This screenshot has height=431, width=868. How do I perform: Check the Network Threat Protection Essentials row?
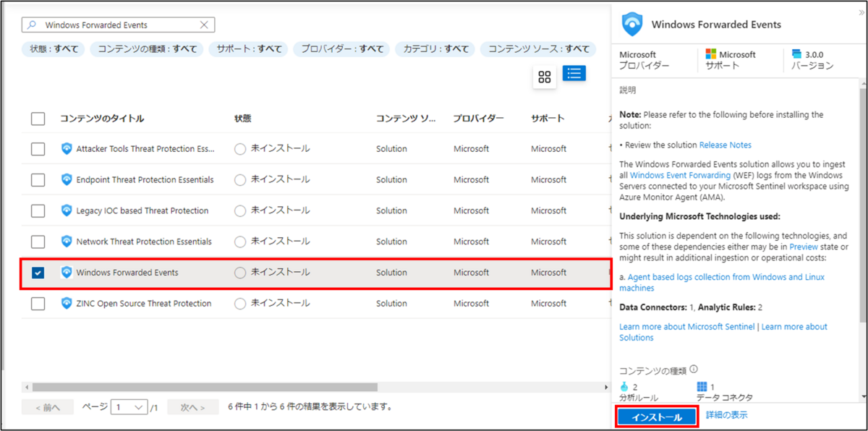[x=38, y=242]
